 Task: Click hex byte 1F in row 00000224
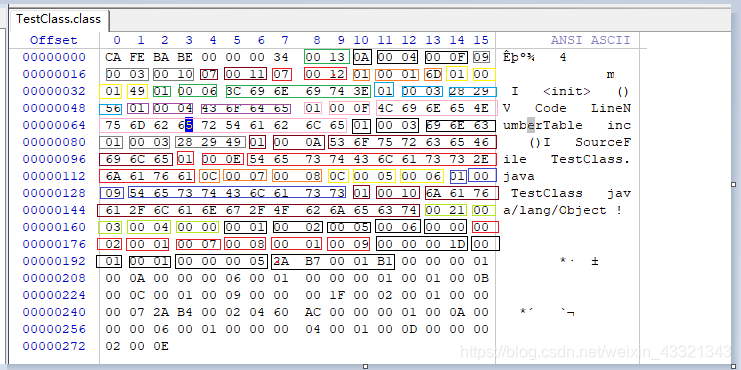click(x=337, y=295)
